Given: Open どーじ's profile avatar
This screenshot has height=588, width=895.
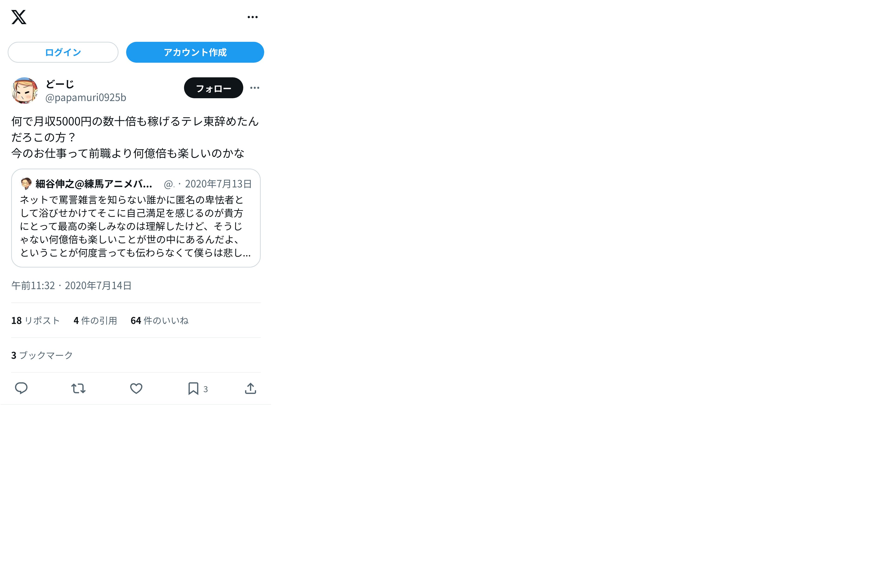Looking at the screenshot, I should pyautogui.click(x=25, y=91).
